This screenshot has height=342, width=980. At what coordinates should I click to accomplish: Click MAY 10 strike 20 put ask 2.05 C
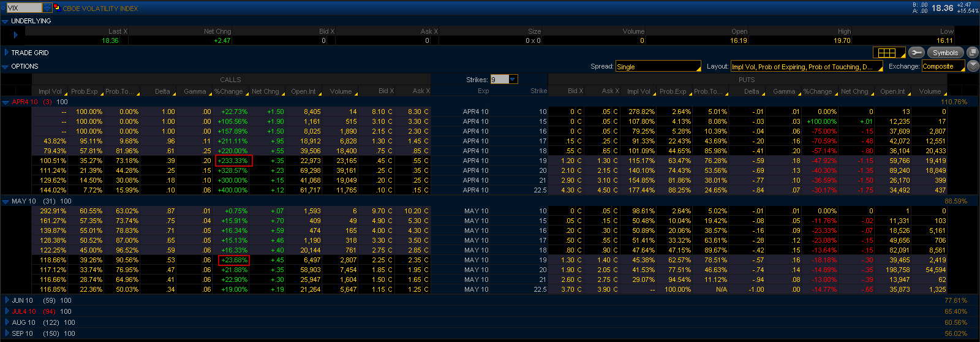click(x=608, y=270)
